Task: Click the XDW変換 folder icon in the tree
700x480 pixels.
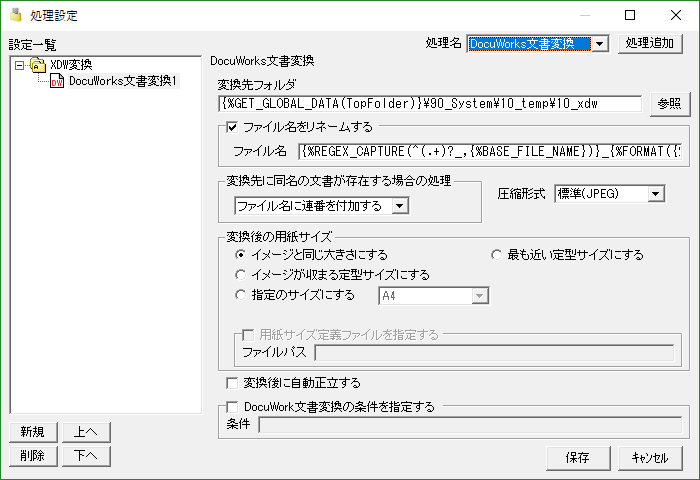Action: pos(38,65)
